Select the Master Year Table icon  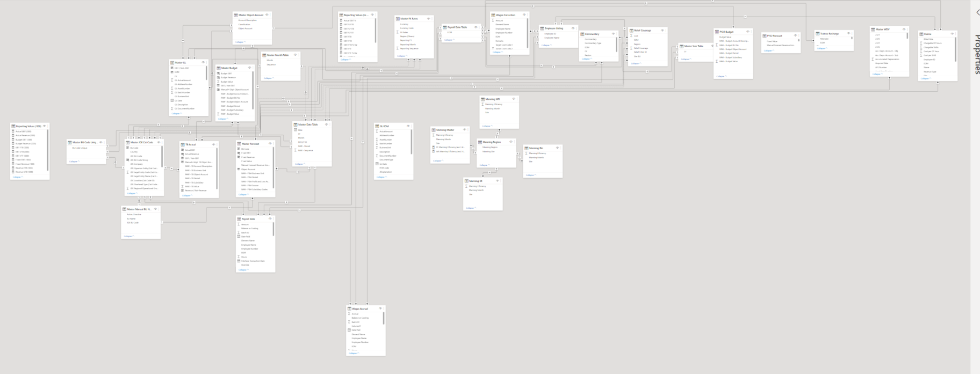click(x=681, y=46)
